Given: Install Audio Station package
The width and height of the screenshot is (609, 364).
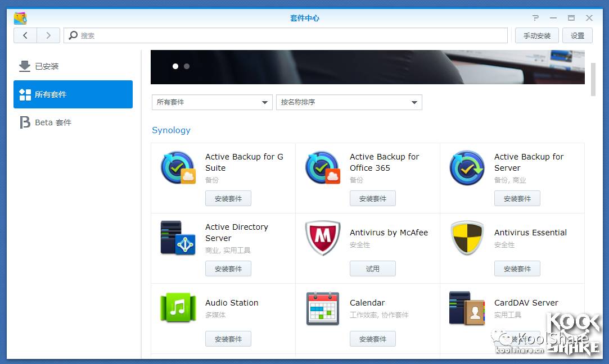Looking at the screenshot, I should [228, 339].
